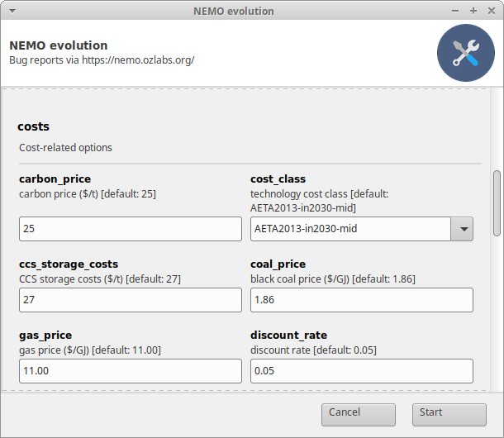Click the vertical scrollbar handle
The height and width of the screenshot is (438, 504).
[496, 202]
